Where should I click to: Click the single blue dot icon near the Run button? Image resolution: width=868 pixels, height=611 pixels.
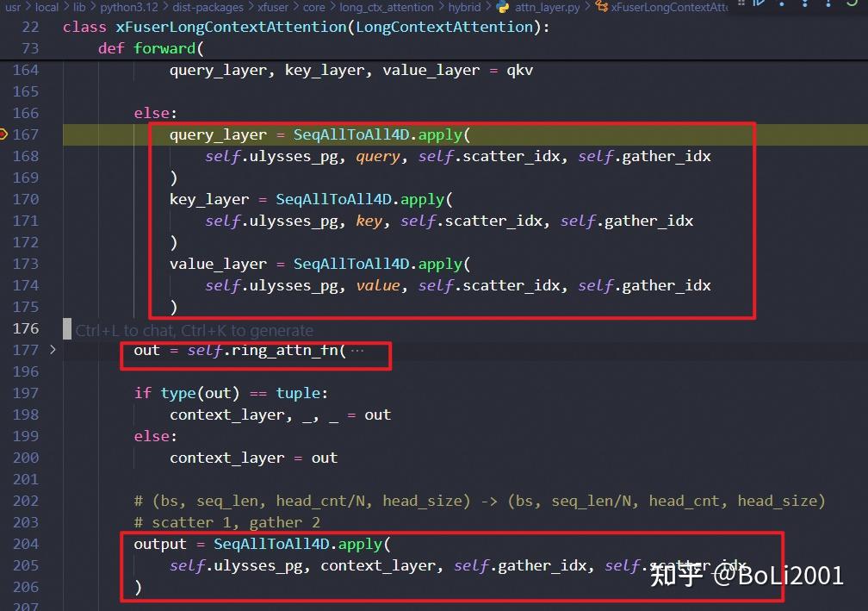click(781, 4)
